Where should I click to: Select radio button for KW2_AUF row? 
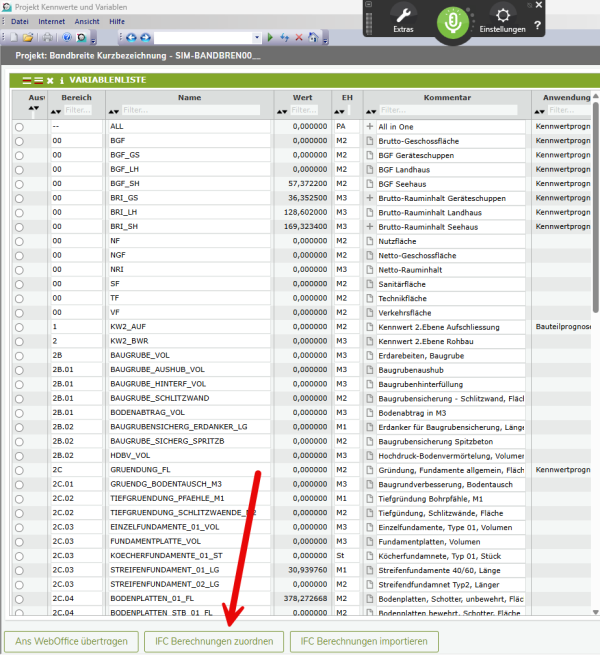[19, 326]
